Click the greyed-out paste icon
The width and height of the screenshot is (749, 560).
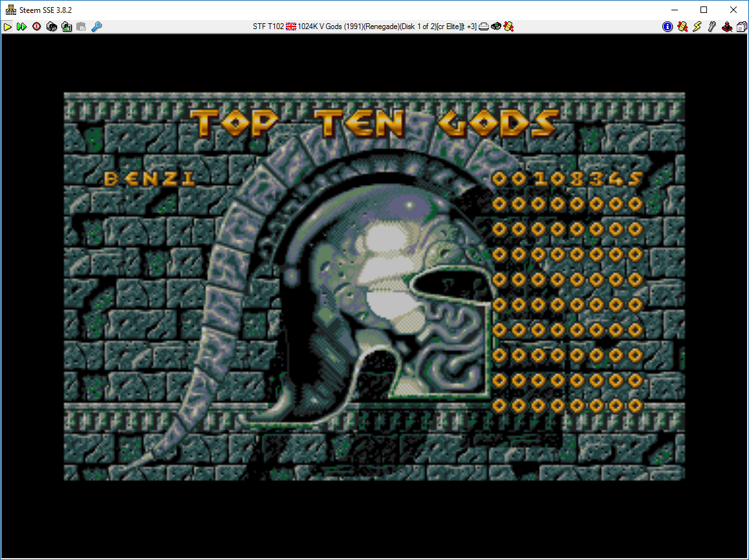click(x=81, y=27)
